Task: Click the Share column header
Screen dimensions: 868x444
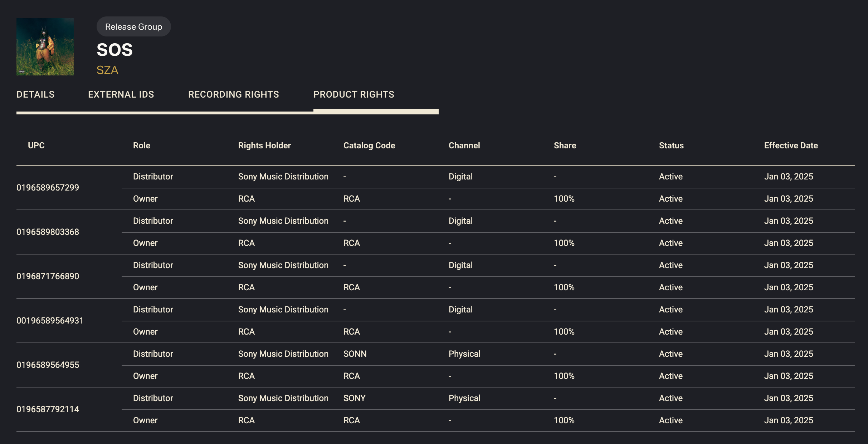Action: [565, 145]
